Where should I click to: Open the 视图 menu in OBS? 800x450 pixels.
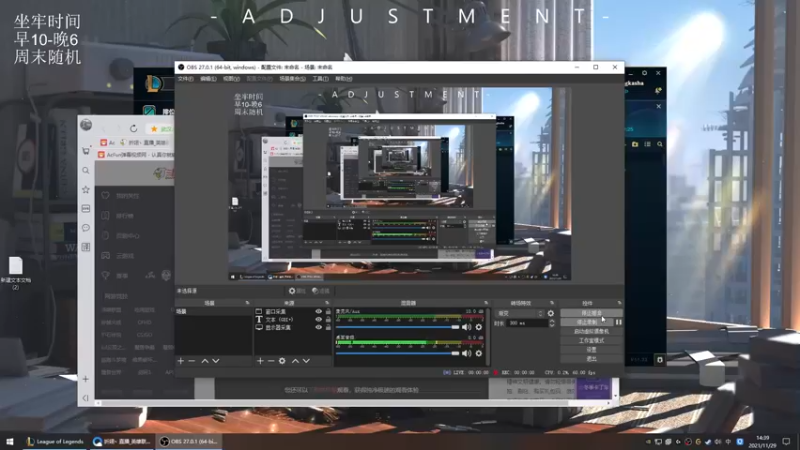point(231,79)
